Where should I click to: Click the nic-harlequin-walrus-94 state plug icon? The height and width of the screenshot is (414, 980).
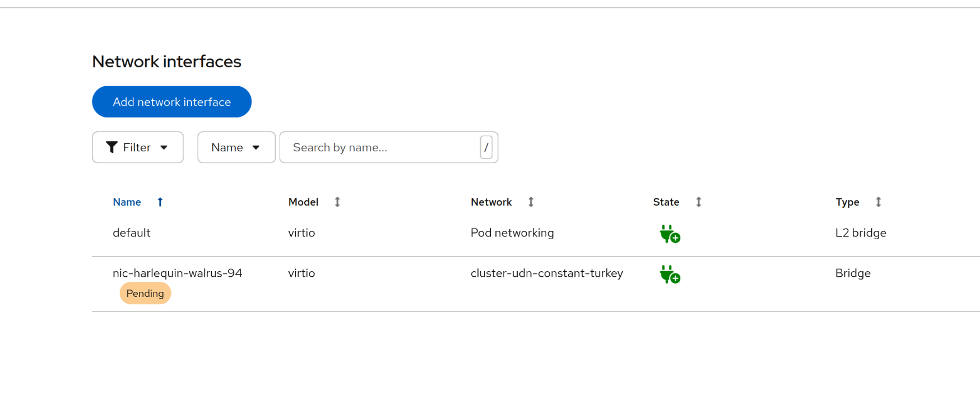(670, 275)
